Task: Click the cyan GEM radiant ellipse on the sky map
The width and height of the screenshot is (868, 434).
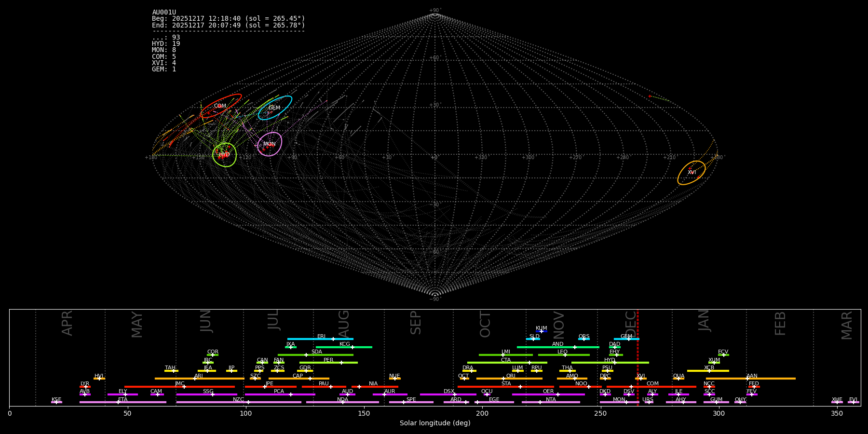Action: [x=275, y=108]
